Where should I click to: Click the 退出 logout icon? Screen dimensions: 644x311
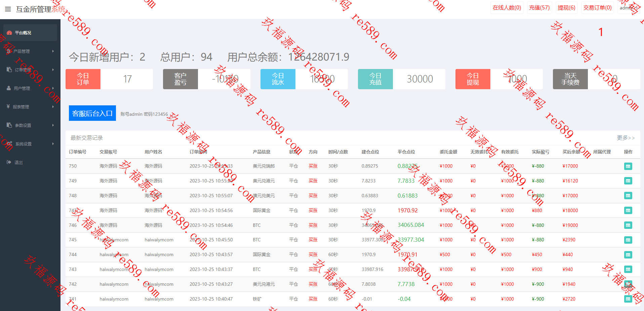tap(9, 162)
